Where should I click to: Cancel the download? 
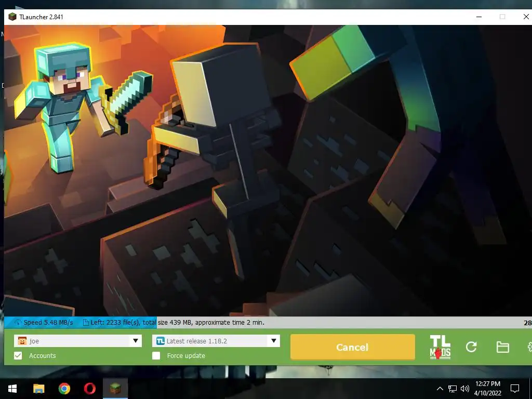click(353, 347)
